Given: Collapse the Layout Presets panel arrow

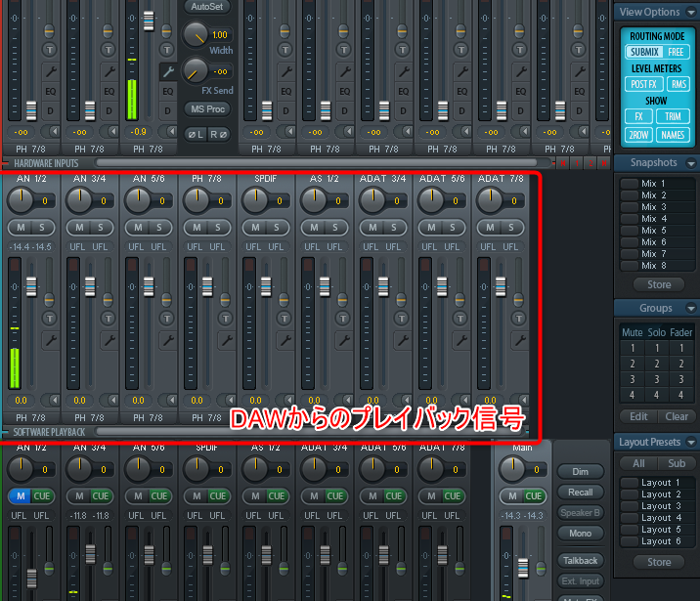Looking at the screenshot, I should [x=690, y=443].
